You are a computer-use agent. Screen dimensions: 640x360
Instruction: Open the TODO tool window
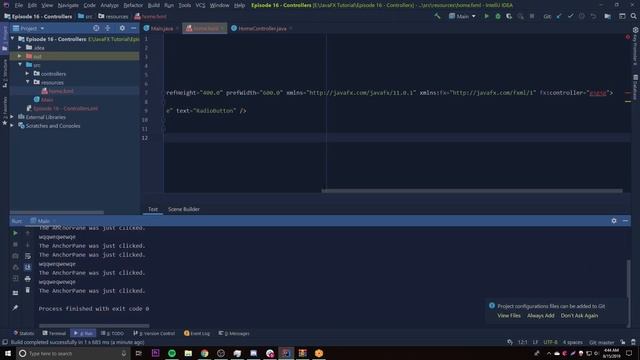point(112,333)
